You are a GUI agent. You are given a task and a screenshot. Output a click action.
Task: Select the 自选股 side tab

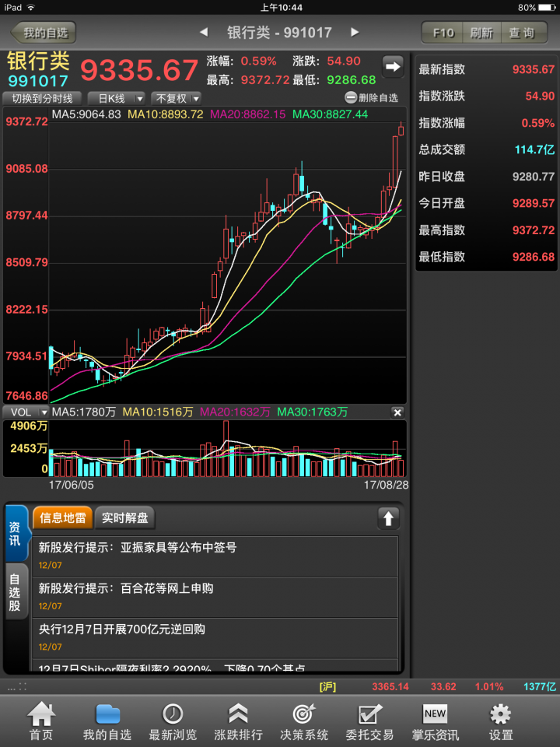tap(15, 592)
